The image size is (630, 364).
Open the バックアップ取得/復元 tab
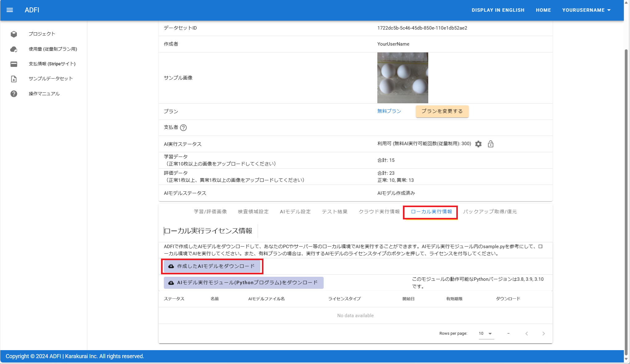(x=490, y=212)
